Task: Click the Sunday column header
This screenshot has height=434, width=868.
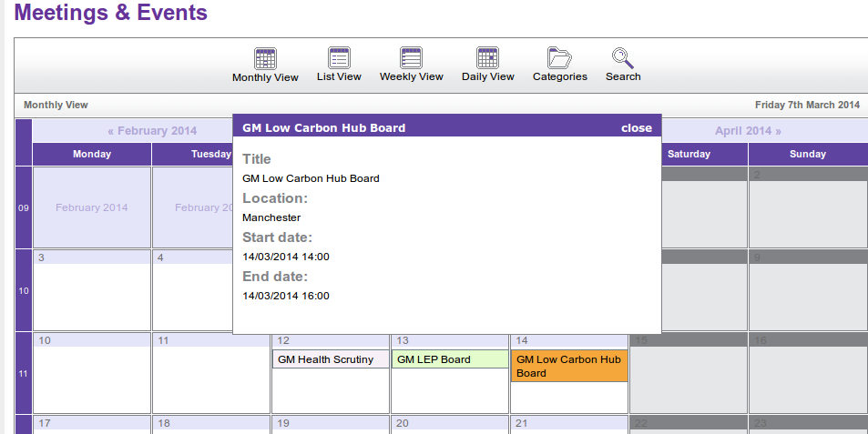Action: (x=807, y=155)
